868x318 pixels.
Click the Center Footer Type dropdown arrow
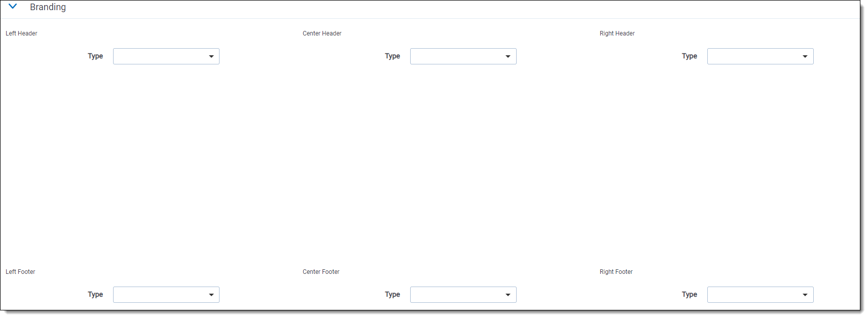[508, 295]
